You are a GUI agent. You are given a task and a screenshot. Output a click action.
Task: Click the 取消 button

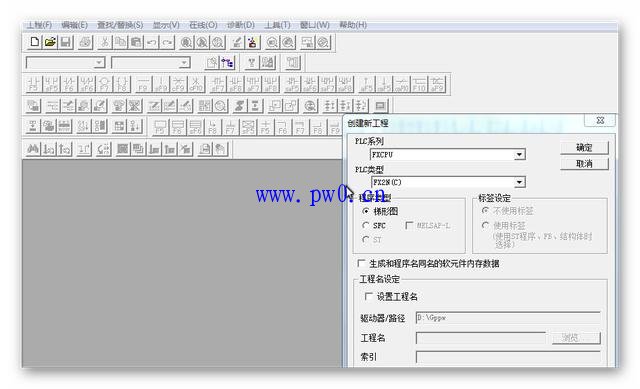click(x=584, y=164)
